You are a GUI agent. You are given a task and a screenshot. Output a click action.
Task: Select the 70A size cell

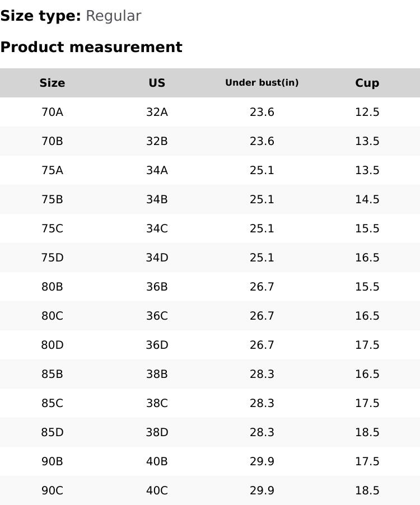tap(52, 112)
